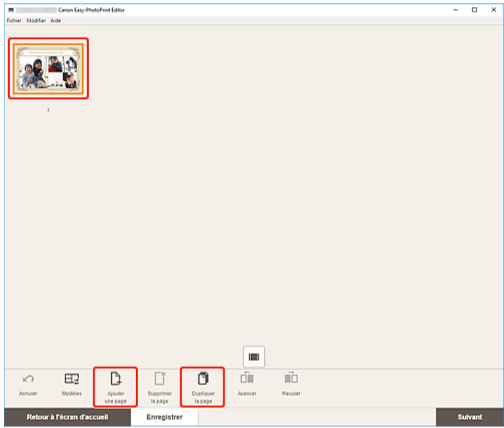Open the Aide menu
504x428 pixels.
[x=56, y=21]
